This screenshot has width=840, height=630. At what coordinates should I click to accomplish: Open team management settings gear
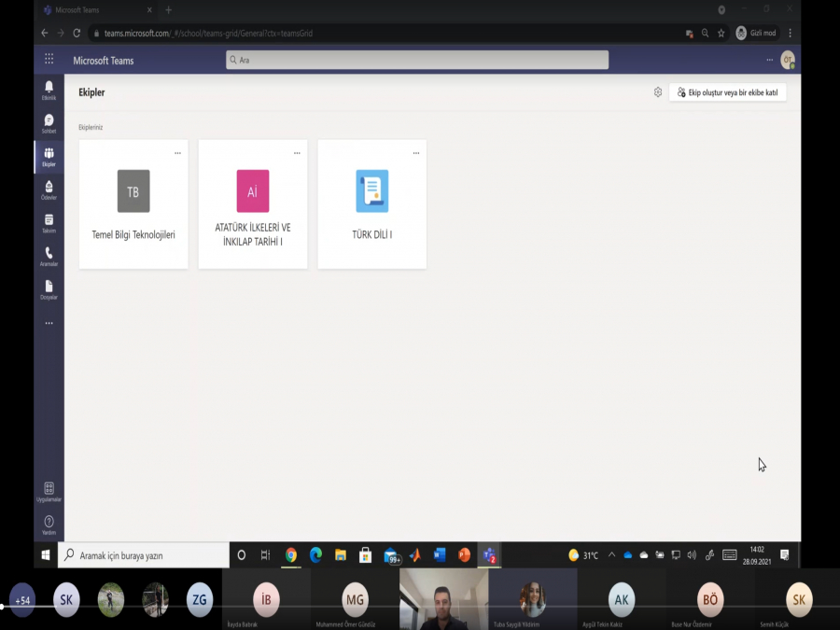(658, 92)
